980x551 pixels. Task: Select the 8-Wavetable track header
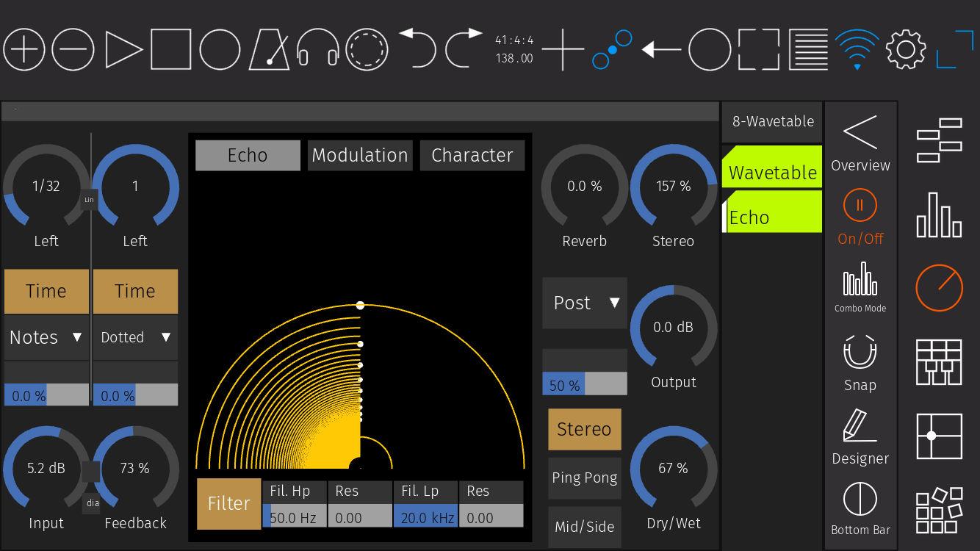(772, 122)
